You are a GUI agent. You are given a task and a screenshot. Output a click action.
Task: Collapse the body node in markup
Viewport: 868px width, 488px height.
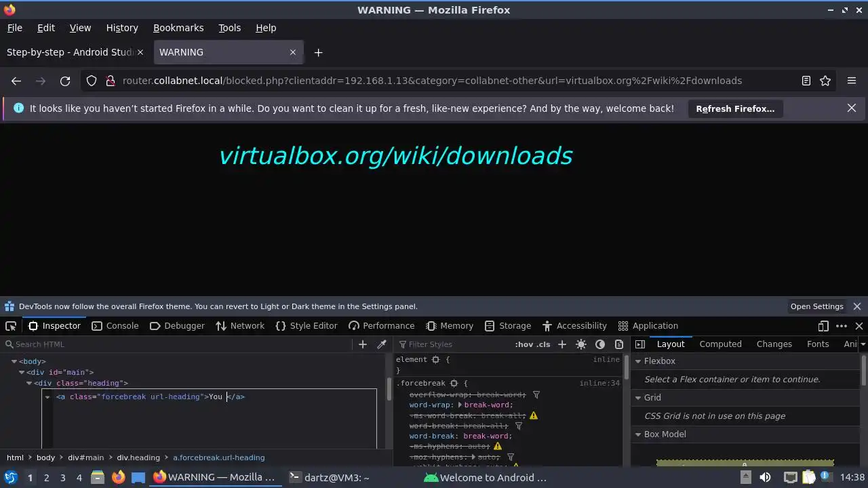pyautogui.click(x=14, y=362)
